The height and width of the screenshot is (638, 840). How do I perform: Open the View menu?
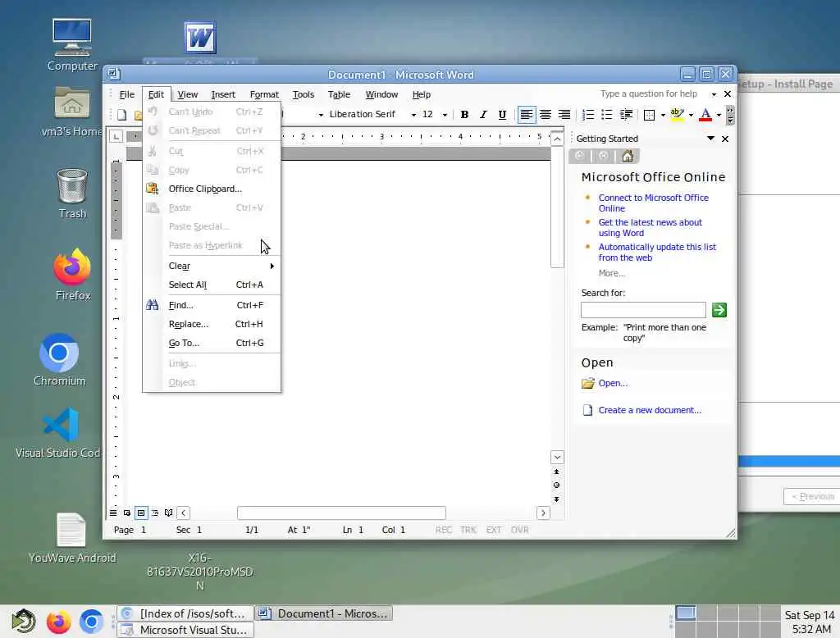point(188,95)
